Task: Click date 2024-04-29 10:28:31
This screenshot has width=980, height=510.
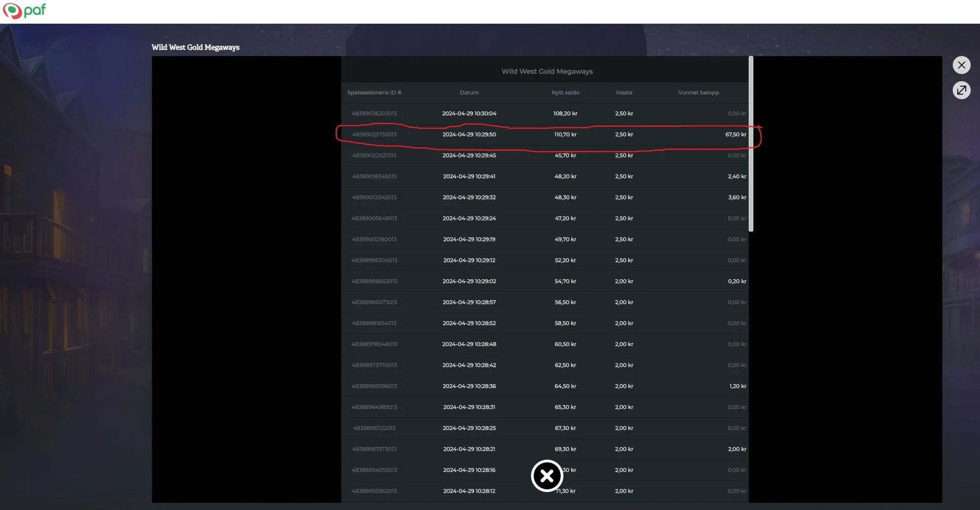Action: [x=469, y=407]
